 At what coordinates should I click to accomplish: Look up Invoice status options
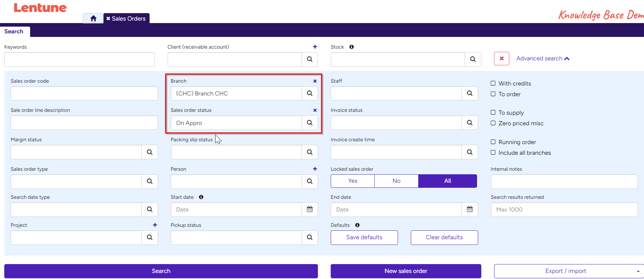pyautogui.click(x=470, y=123)
